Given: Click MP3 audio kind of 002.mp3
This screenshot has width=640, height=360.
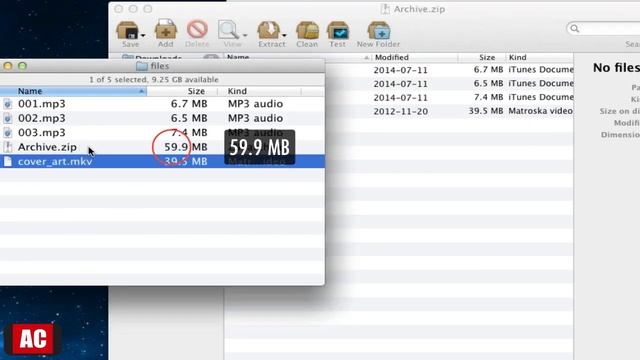Looking at the screenshot, I should (256, 118).
